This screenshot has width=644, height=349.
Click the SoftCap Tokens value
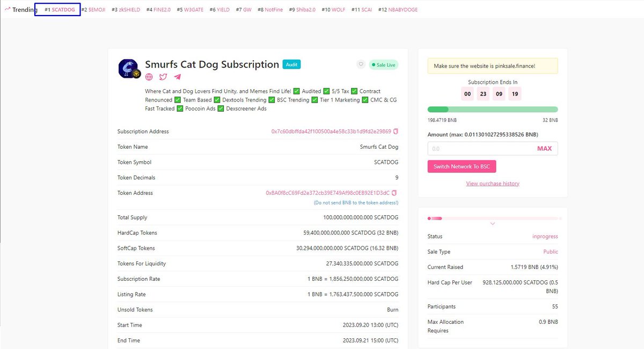point(347,248)
